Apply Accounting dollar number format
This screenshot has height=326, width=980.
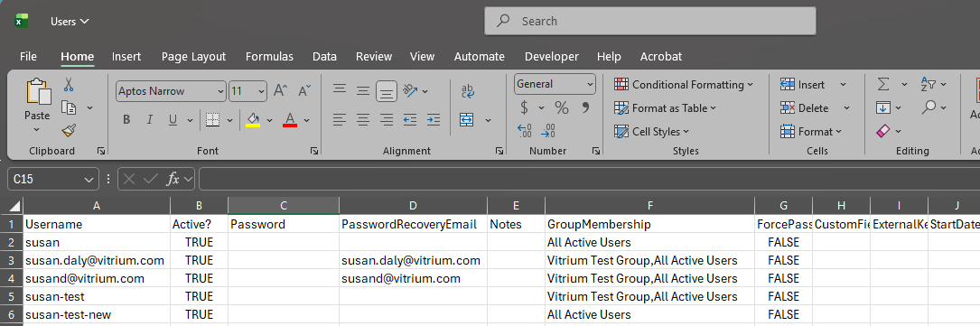pos(525,108)
